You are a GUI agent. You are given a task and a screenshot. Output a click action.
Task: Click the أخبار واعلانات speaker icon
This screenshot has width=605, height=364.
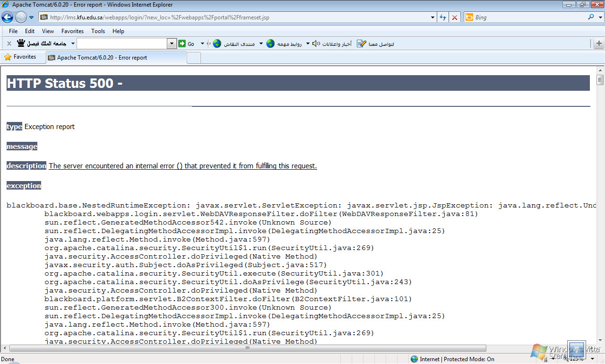(316, 43)
